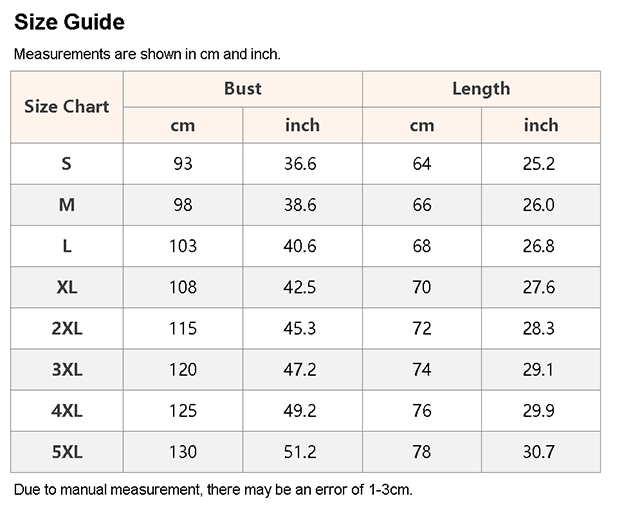The width and height of the screenshot is (617, 514).
Task: Select the Bust column header
Action: 242,88
